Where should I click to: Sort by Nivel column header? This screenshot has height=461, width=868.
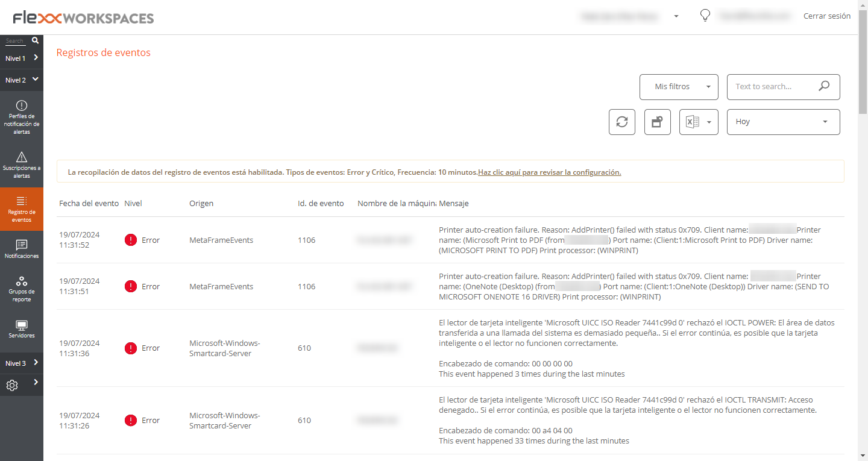[133, 204]
